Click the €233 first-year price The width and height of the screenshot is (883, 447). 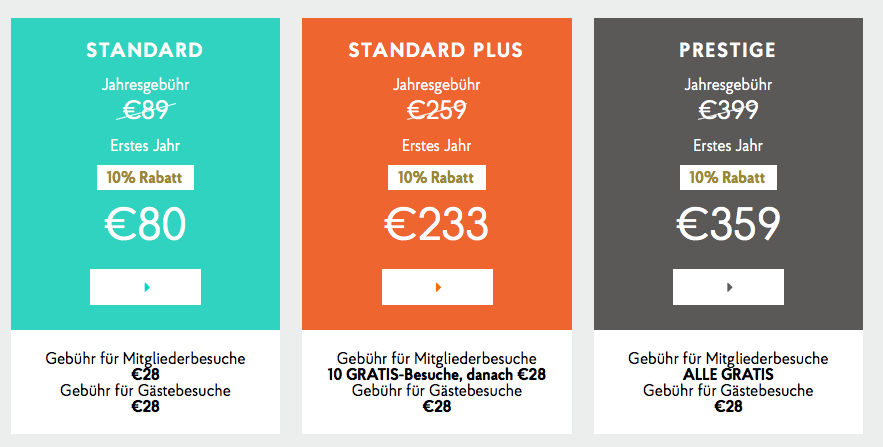tap(436, 224)
